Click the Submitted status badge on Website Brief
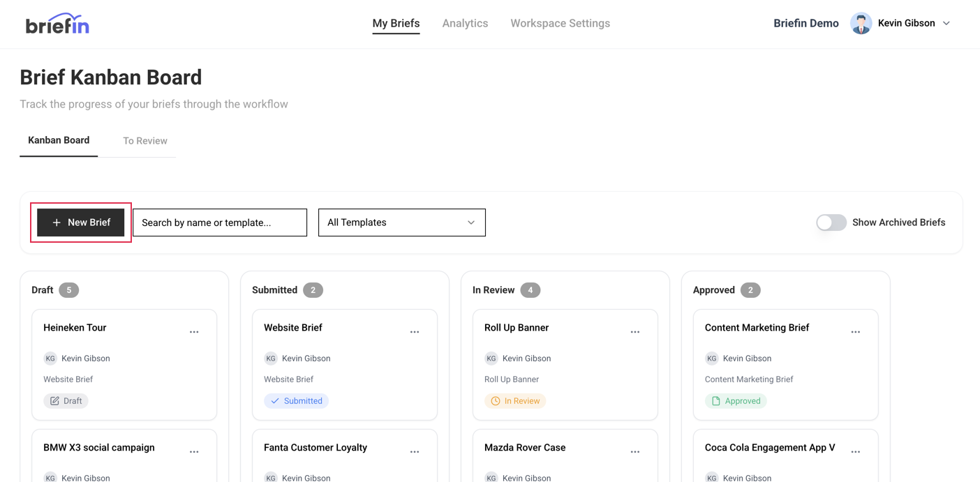The width and height of the screenshot is (980, 482). (x=297, y=401)
